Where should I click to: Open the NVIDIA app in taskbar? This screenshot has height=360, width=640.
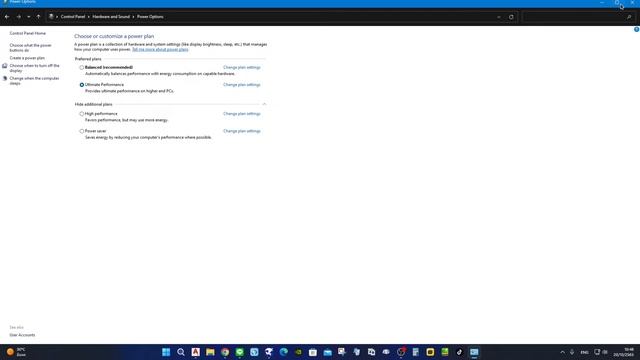[298, 352]
